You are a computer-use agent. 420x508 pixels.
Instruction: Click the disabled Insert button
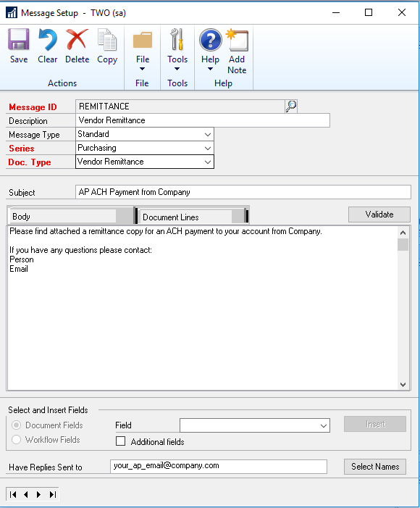point(375,424)
